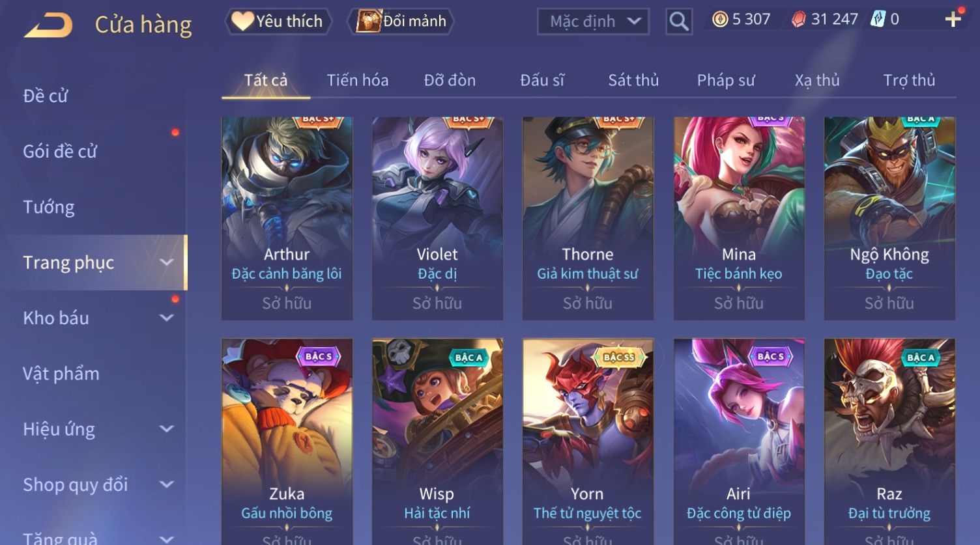Image resolution: width=980 pixels, height=545 pixels.
Task: Switch to the Tiến hóa tab
Action: click(358, 80)
